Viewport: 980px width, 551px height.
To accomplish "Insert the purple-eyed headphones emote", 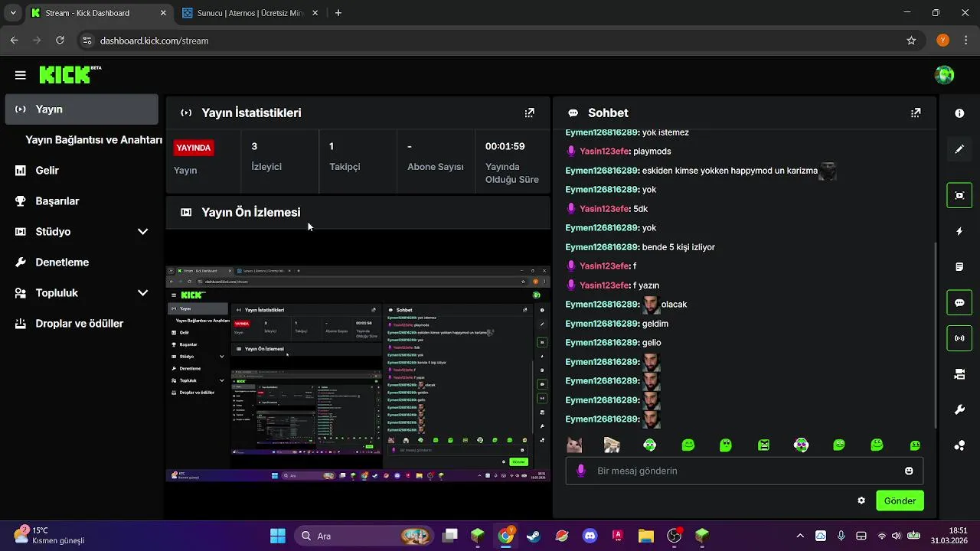I will click(801, 445).
